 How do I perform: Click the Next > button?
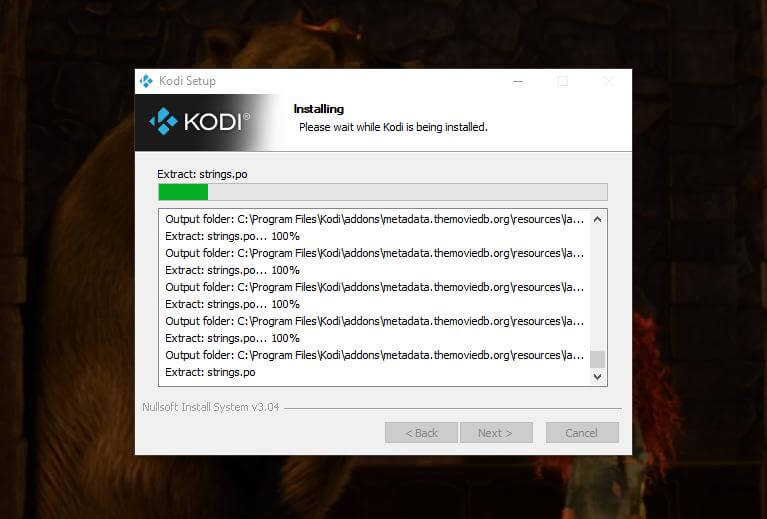pyautogui.click(x=496, y=433)
